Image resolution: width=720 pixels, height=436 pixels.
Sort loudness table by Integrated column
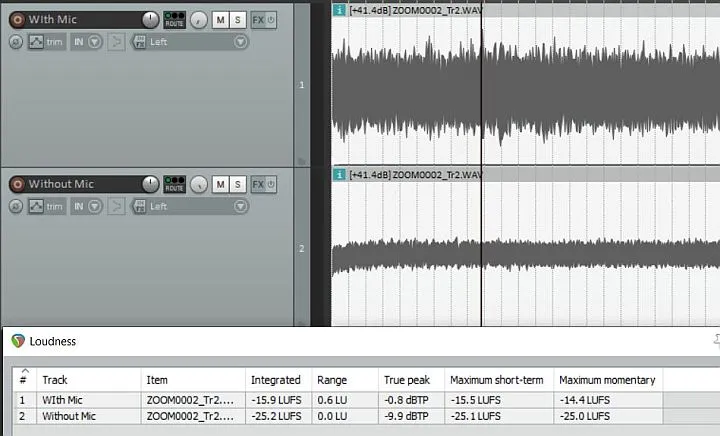coord(275,380)
